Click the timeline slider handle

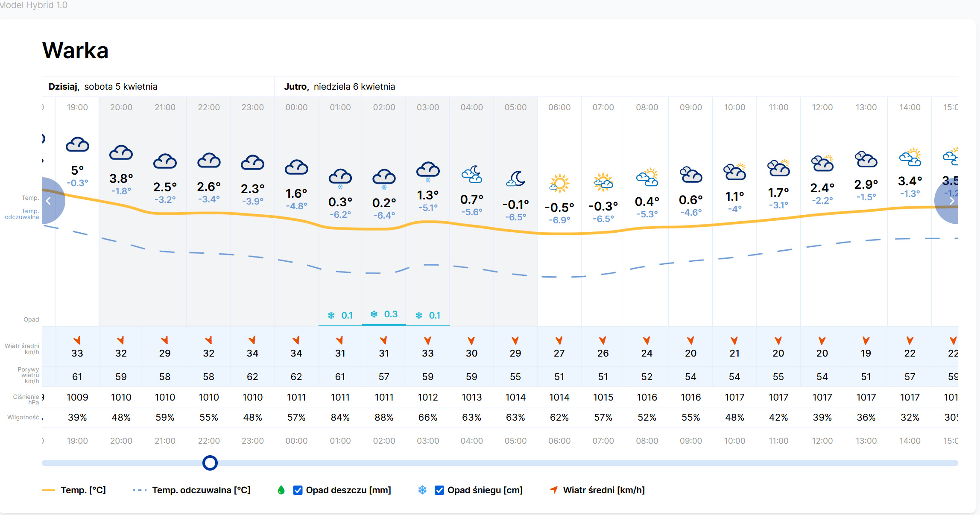click(x=210, y=463)
